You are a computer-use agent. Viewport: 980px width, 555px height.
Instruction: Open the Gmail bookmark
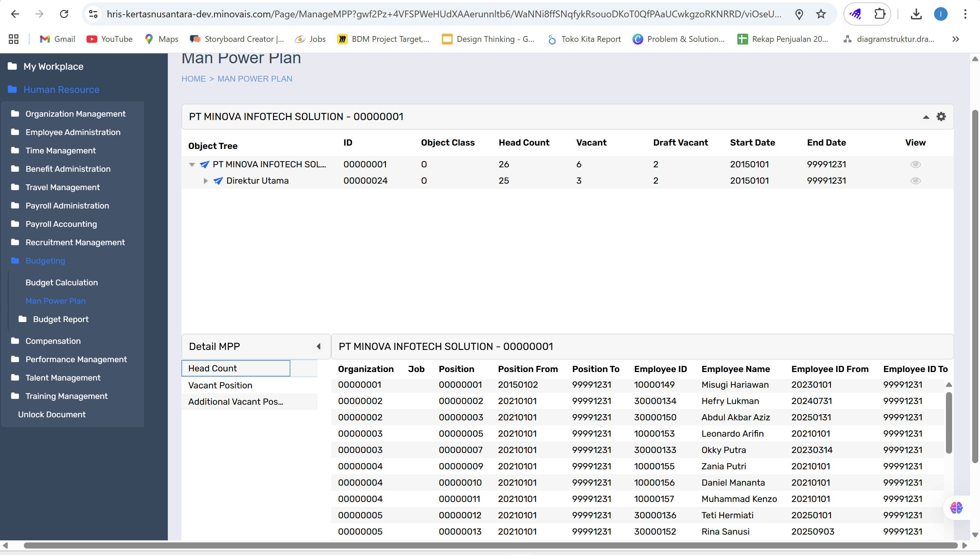[57, 39]
